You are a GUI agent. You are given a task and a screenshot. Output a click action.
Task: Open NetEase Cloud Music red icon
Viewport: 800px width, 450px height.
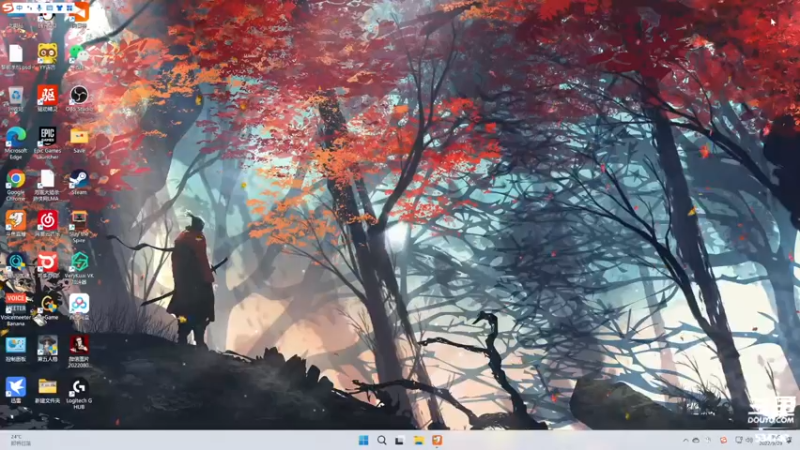click(x=47, y=221)
